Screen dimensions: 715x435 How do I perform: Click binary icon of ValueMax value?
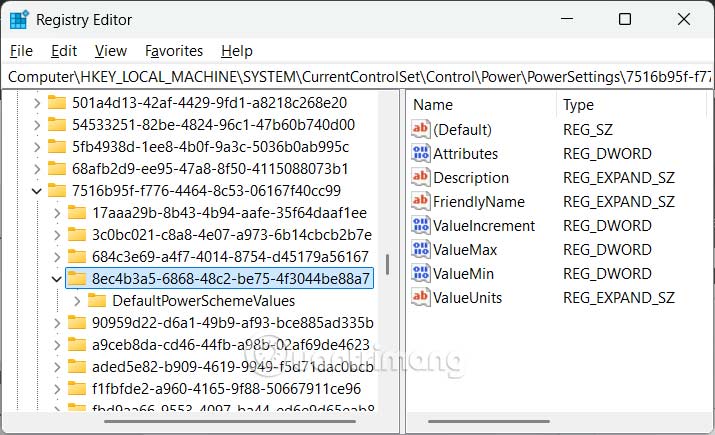tap(420, 249)
